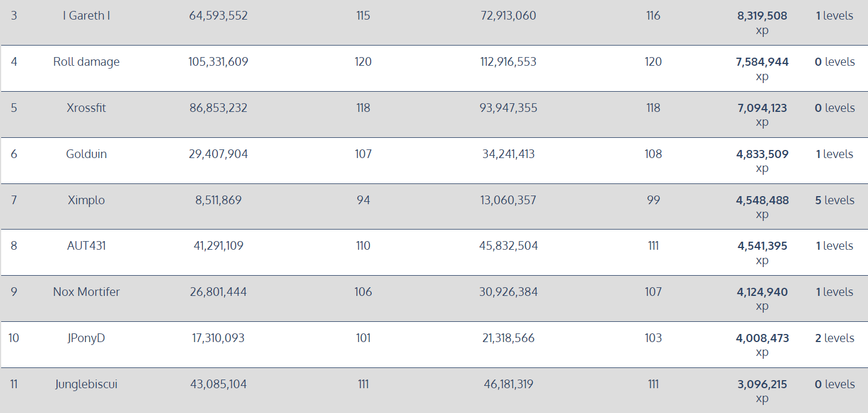Select the 4,008,473 xp gain value
Screen dimensions: 868x413
point(762,345)
